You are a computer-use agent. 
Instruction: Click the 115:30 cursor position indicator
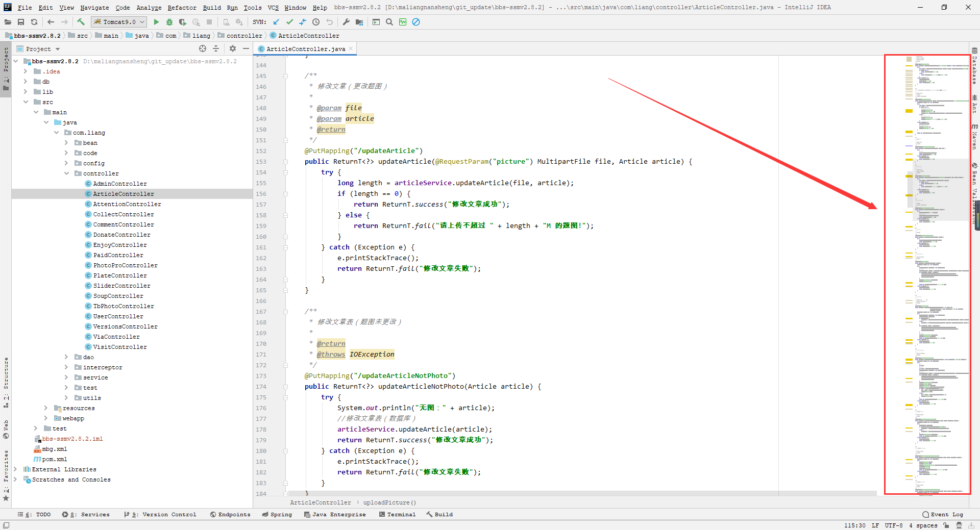click(854, 525)
